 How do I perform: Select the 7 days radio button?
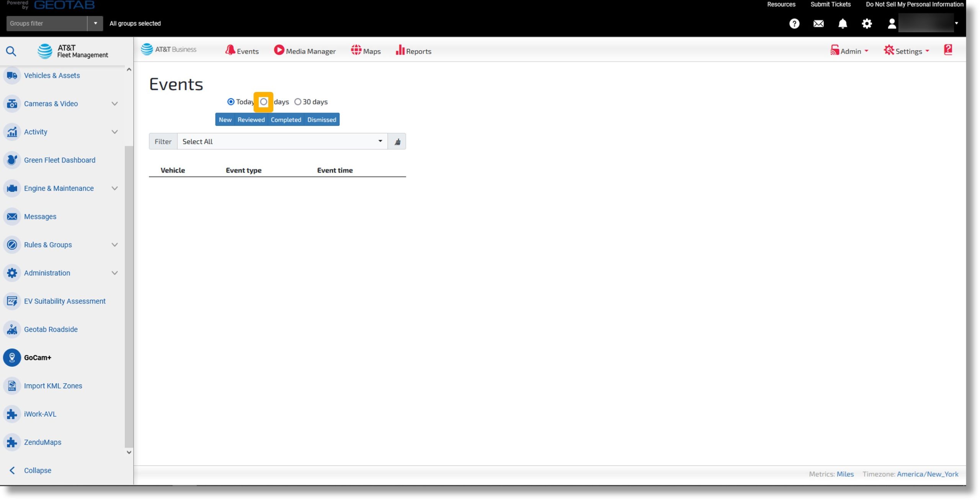pos(263,102)
